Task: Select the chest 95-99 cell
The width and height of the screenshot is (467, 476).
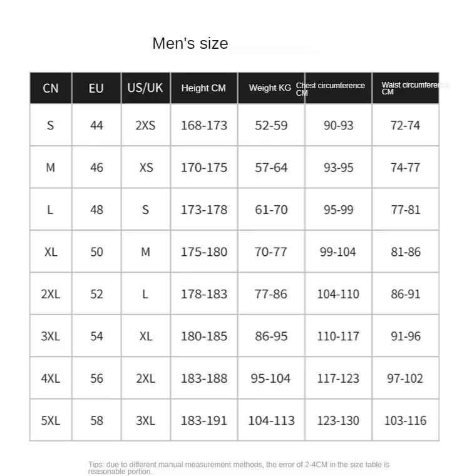Action: tap(339, 210)
